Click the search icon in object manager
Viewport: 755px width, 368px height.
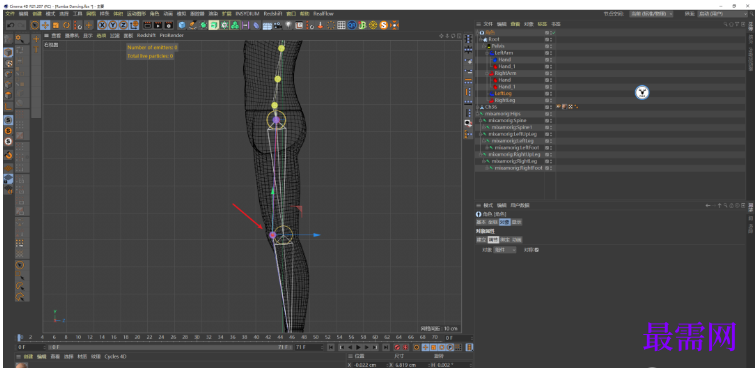(726, 24)
